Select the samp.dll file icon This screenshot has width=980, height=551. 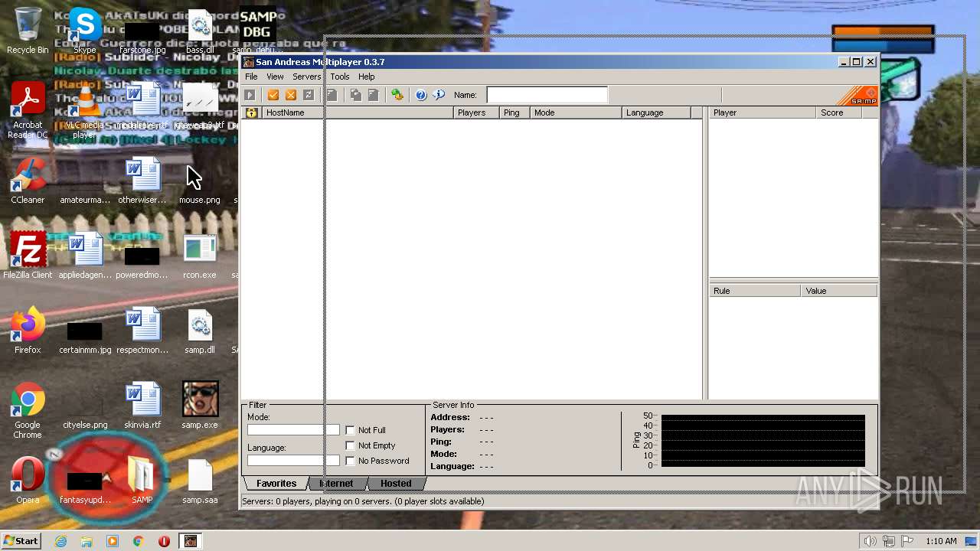200,331
